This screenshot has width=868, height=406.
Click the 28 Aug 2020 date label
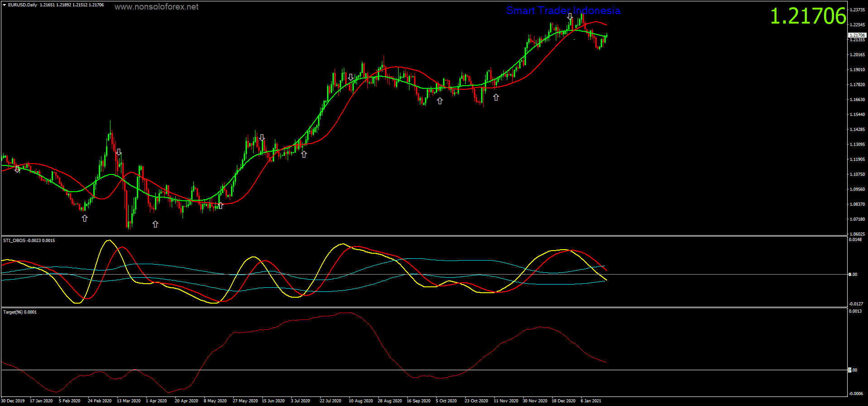[390, 401]
